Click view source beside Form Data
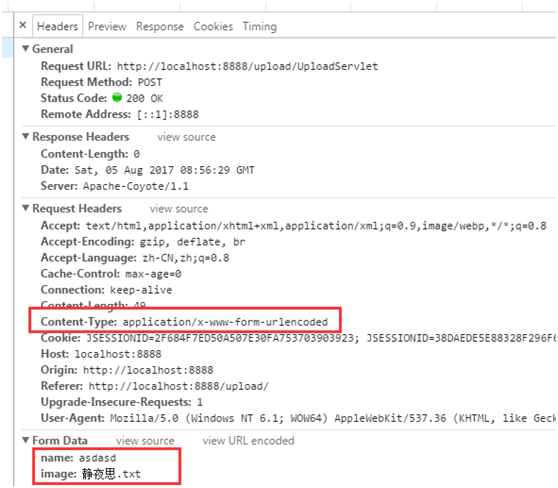Screen dimensions: 558x488 (145, 441)
